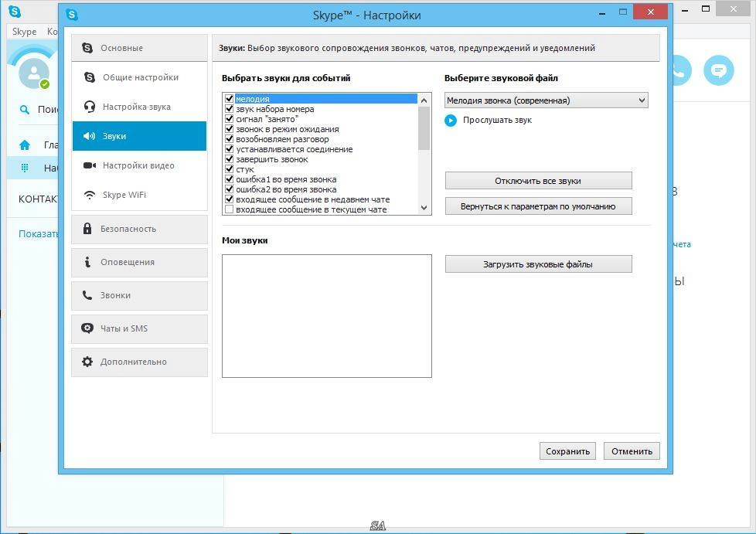Select the ошибка1 во время звонка row
756x534 pixels.
coord(321,179)
